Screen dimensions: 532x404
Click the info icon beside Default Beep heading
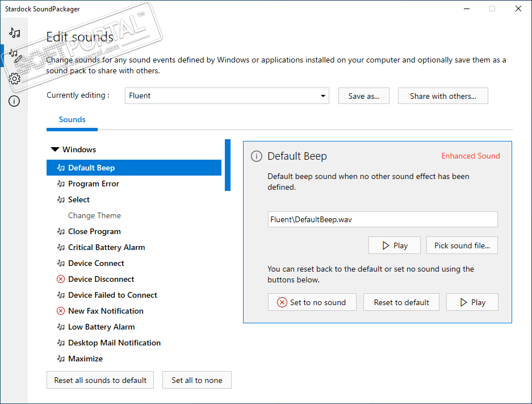[257, 156]
